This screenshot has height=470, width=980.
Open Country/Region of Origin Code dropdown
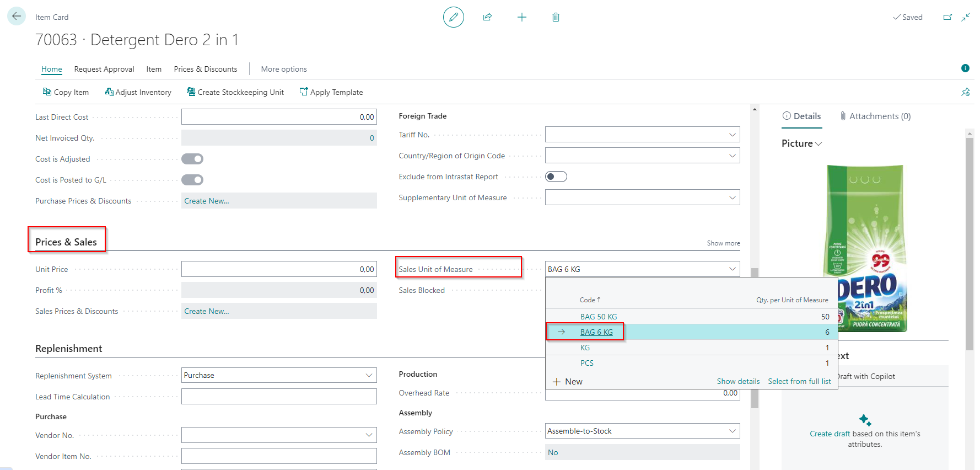point(733,156)
